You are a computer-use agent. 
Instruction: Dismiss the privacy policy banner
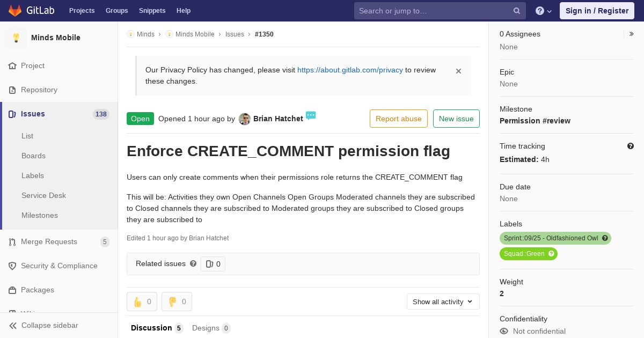coord(458,71)
